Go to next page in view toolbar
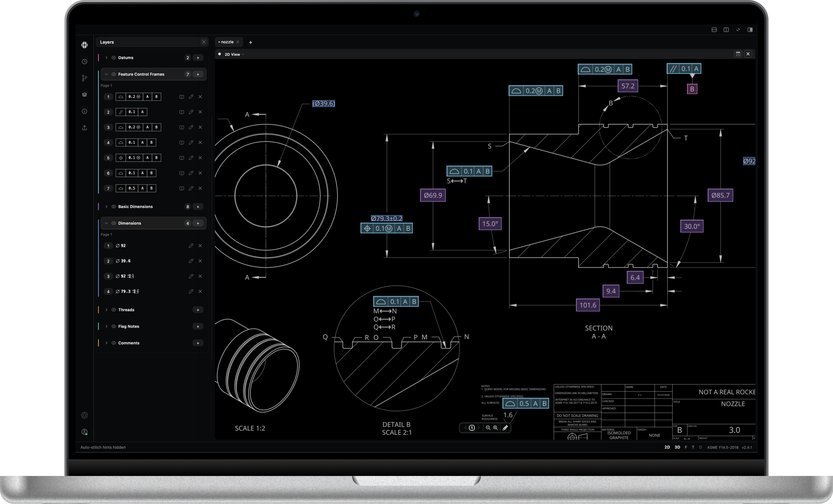Image resolution: width=833 pixels, height=504 pixels. tap(478, 428)
